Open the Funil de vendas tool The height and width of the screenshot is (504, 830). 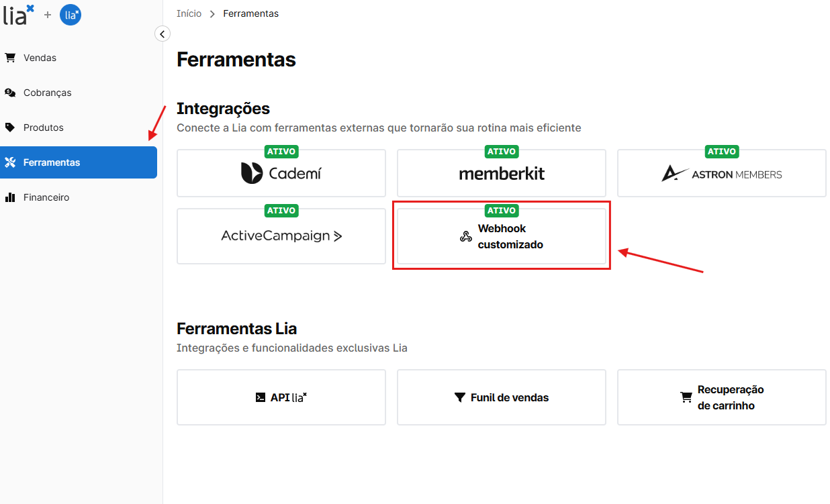[x=501, y=397]
